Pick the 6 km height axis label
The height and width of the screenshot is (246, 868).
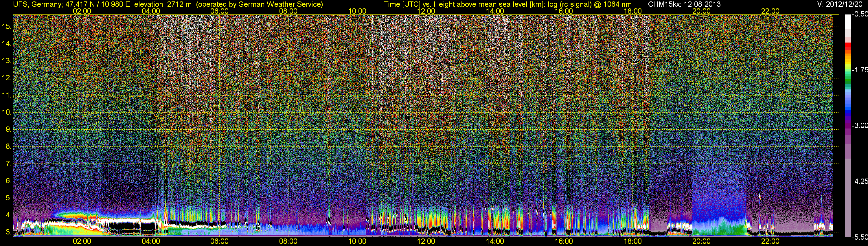8,181
